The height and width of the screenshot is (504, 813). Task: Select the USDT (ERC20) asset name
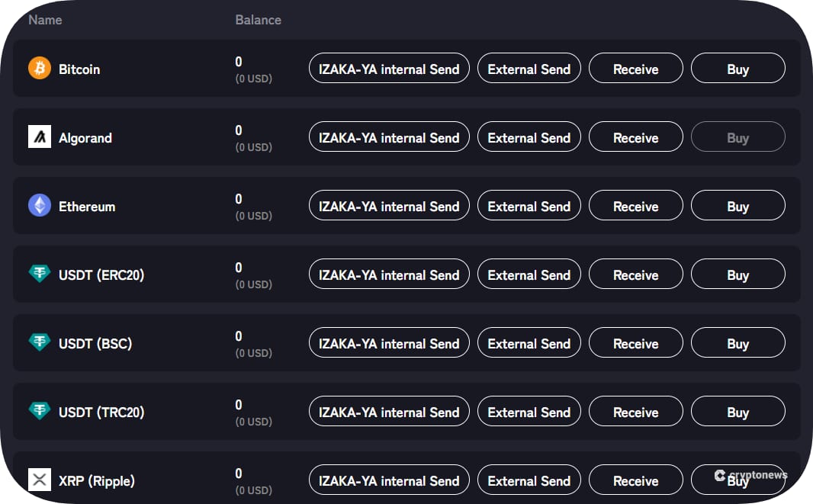(101, 274)
